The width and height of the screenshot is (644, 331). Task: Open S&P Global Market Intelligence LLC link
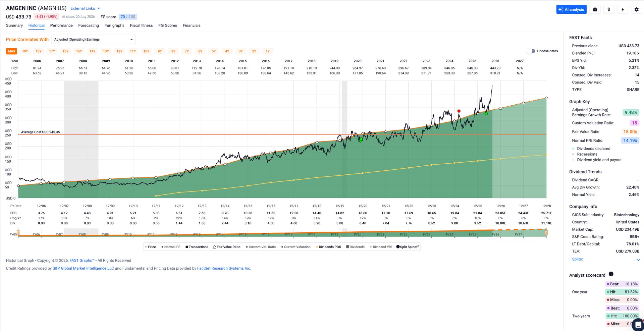coord(83,268)
